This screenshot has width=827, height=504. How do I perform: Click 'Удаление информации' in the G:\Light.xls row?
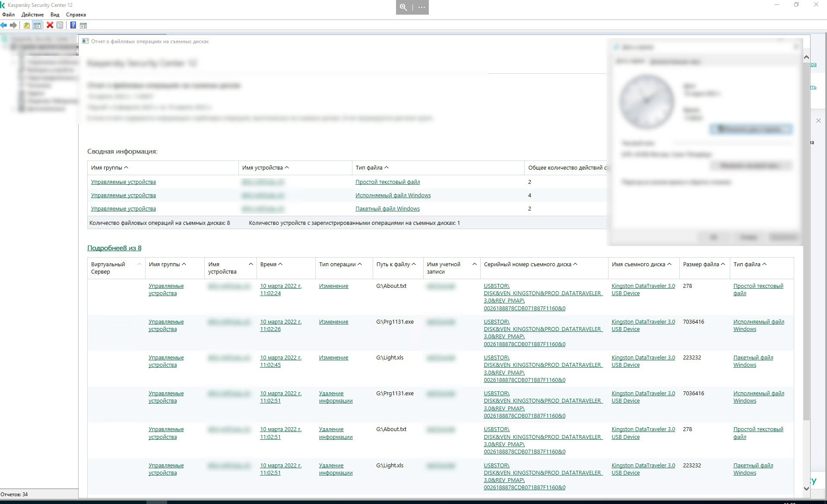point(336,469)
